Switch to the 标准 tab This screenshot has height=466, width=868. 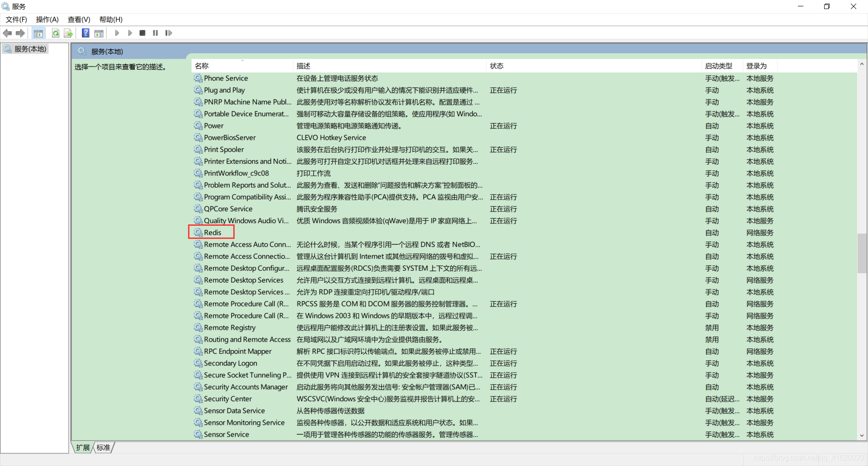[103, 447]
